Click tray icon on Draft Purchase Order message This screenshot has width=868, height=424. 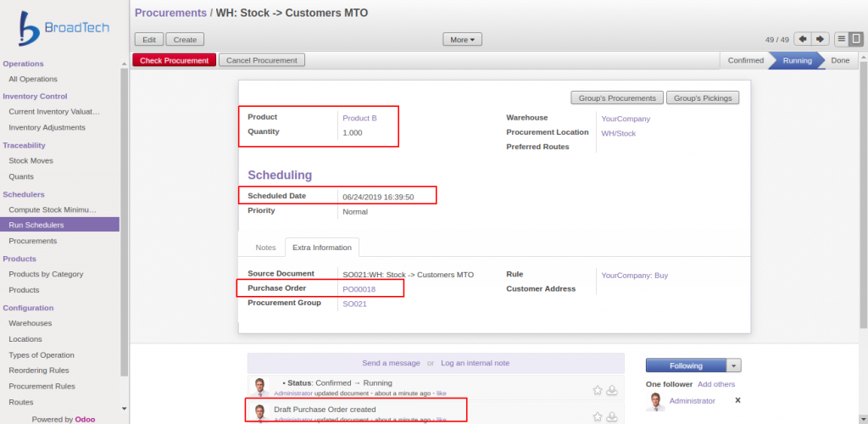coord(612,416)
